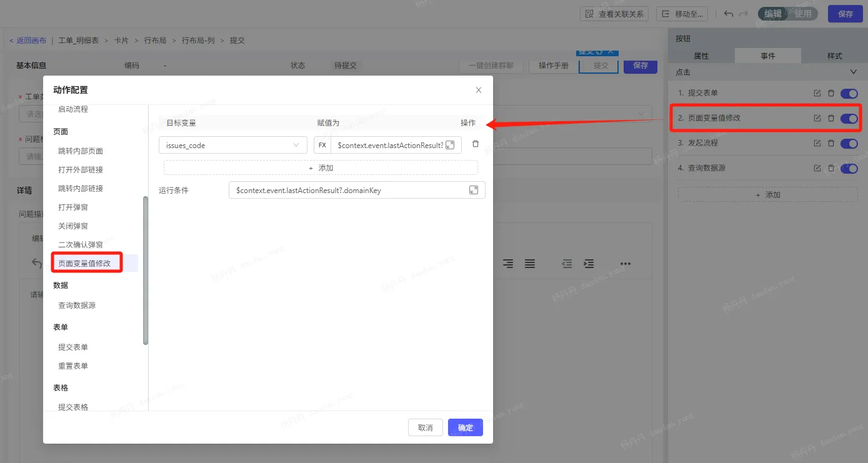Switch mode to 使用

[x=803, y=14]
